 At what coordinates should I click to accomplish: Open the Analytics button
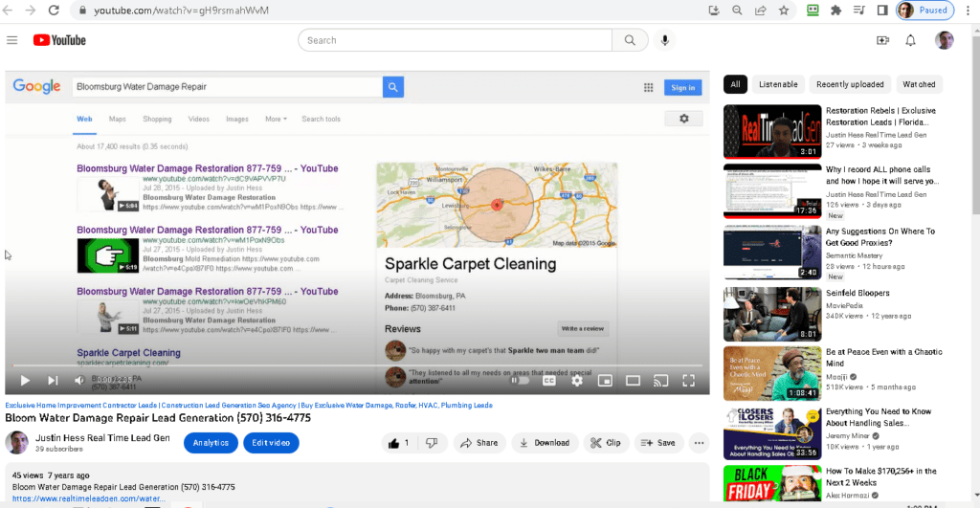coord(211,443)
